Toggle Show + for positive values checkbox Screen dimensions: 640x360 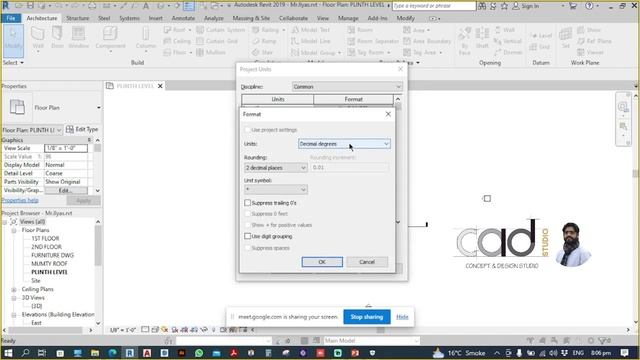247,225
